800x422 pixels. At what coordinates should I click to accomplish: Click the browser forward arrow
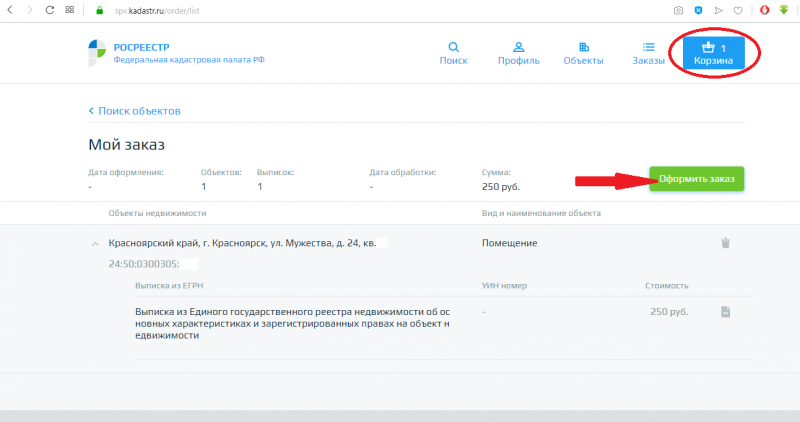[x=30, y=10]
